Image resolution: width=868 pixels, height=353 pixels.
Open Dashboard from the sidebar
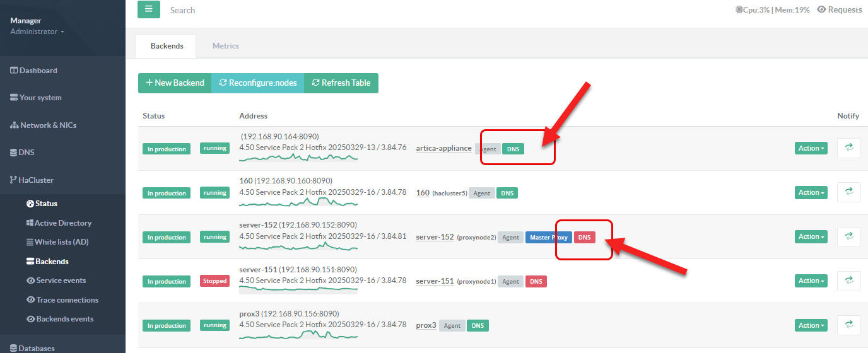point(38,71)
